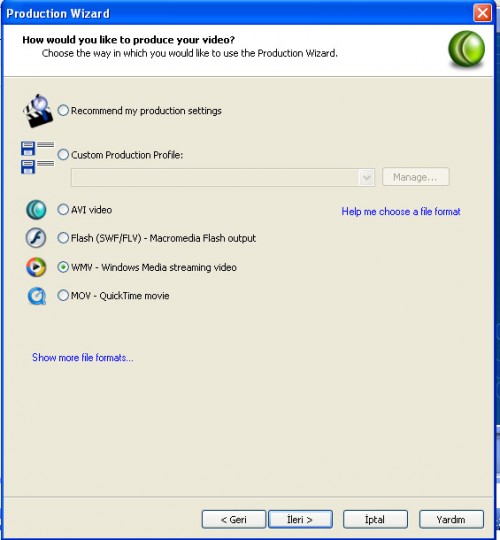Click the Production Wizard title bar text
This screenshot has height=540, width=500.
click(x=58, y=13)
